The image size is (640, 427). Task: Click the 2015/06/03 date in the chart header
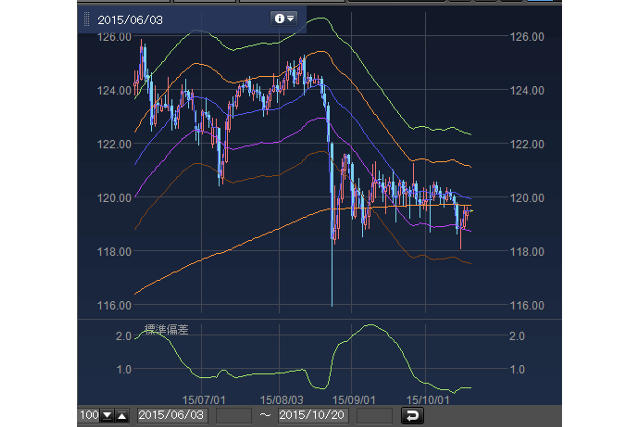click(130, 20)
